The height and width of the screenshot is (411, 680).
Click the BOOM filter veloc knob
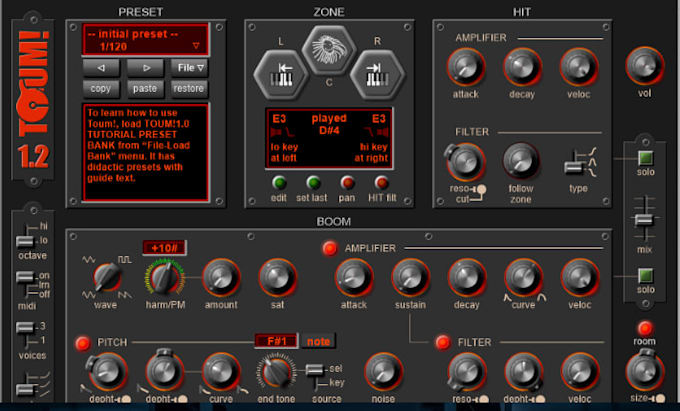click(579, 372)
